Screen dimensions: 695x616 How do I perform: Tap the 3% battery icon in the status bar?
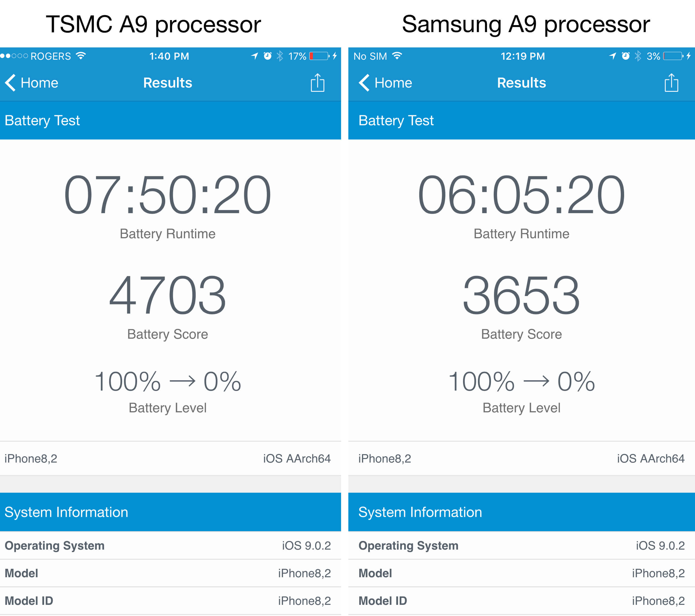pos(673,56)
